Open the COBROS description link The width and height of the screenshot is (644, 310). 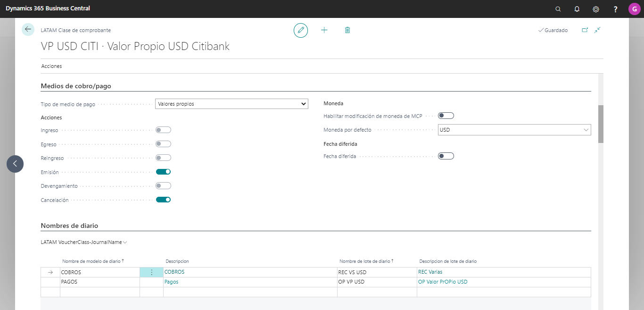(x=174, y=272)
